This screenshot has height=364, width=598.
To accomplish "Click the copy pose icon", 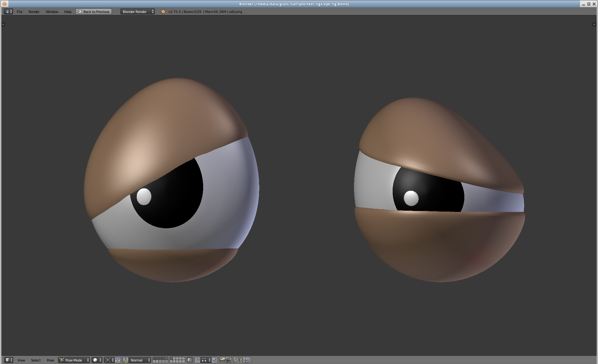I will point(236,360).
